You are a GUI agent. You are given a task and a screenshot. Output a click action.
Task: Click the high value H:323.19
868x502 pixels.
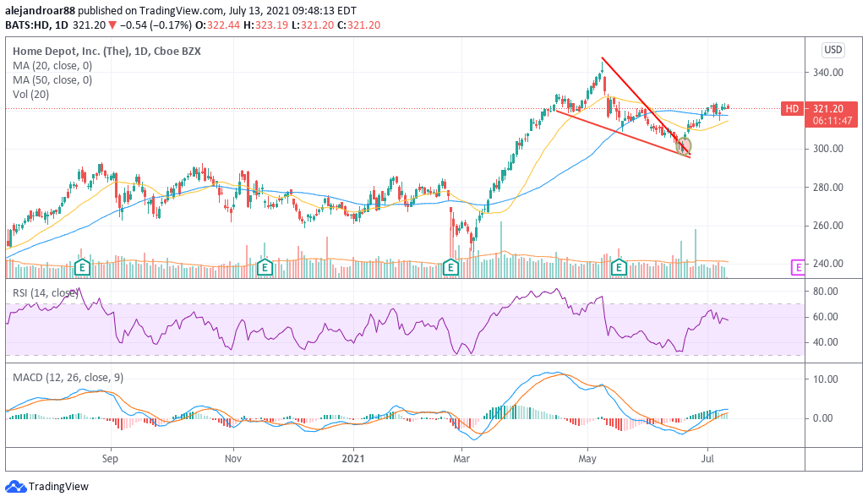[x=265, y=25]
